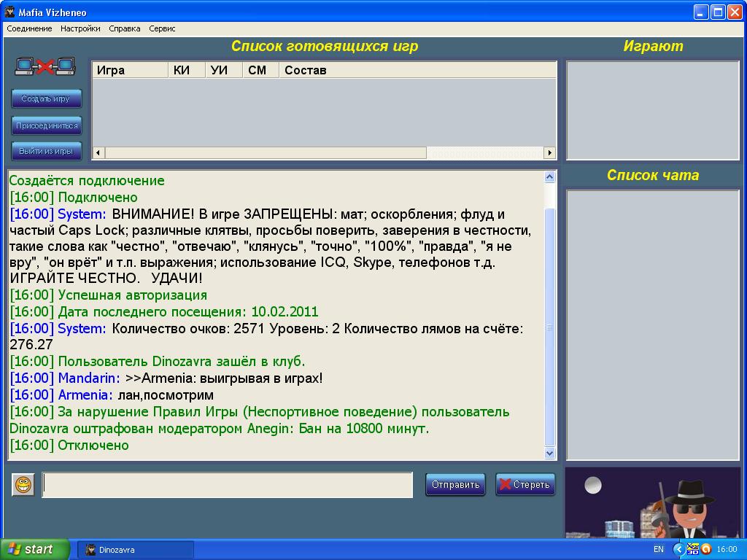
Task: Click the Mandarin nickname in chat
Action: [x=89, y=378]
